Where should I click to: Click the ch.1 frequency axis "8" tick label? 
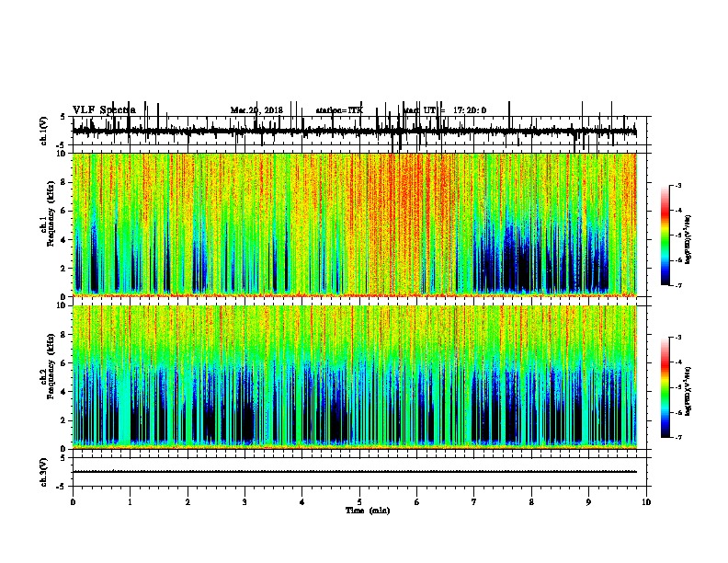[64, 182]
